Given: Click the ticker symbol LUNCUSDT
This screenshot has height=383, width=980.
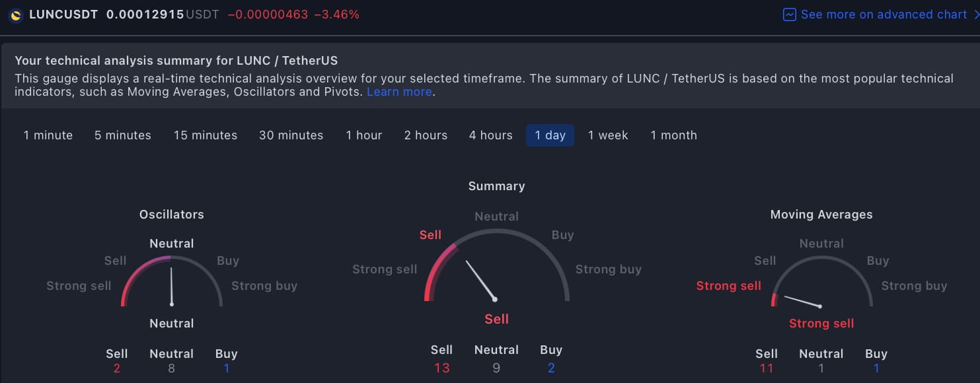Looking at the screenshot, I should tap(63, 14).
